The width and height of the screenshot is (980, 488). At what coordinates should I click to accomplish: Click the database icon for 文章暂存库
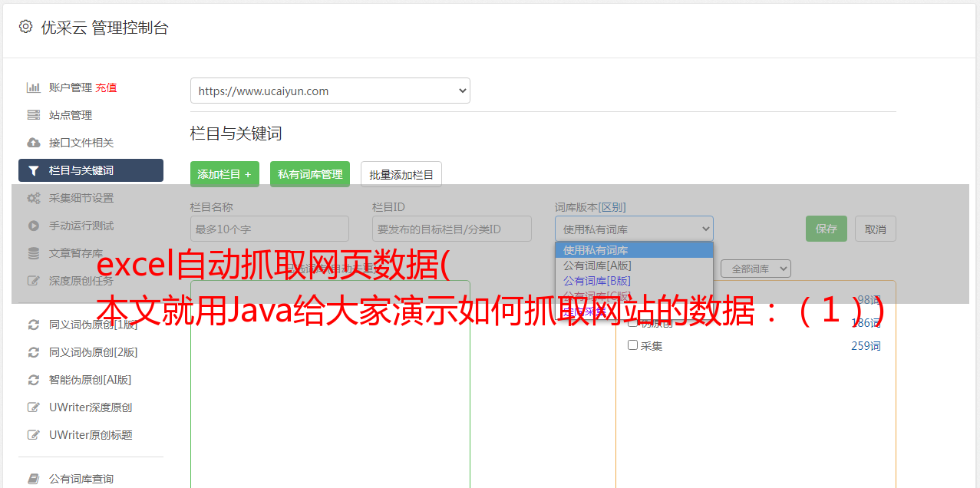(x=33, y=253)
